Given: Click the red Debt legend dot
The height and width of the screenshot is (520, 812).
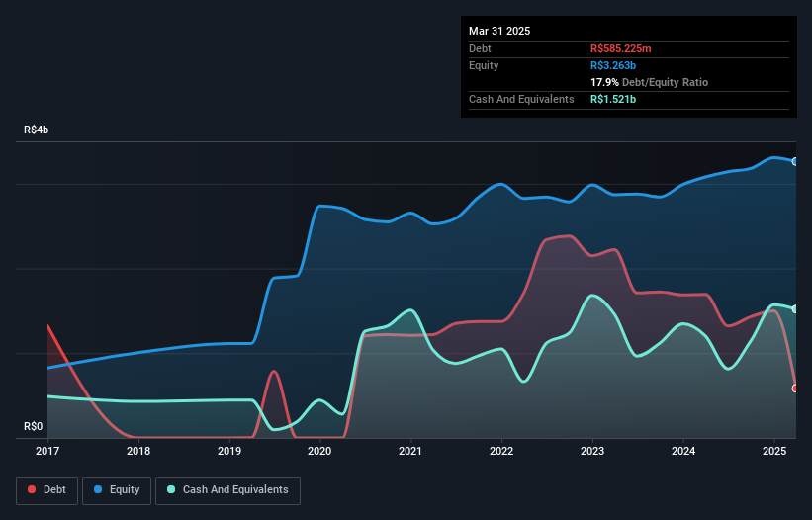Looking at the screenshot, I should [x=32, y=489].
